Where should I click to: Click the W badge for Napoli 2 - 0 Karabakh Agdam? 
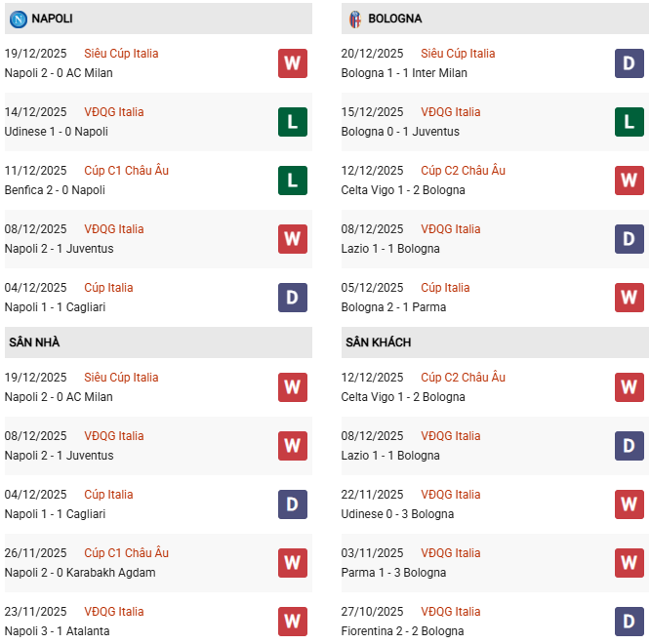pos(292,563)
